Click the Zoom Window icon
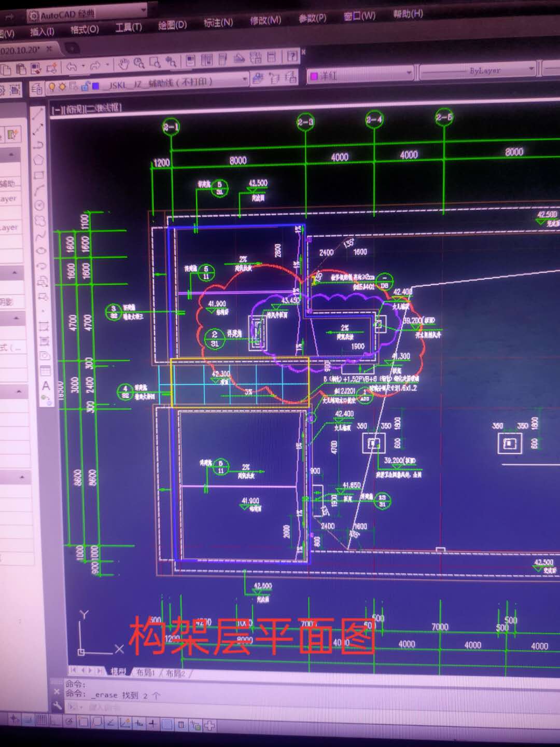 coord(155,63)
